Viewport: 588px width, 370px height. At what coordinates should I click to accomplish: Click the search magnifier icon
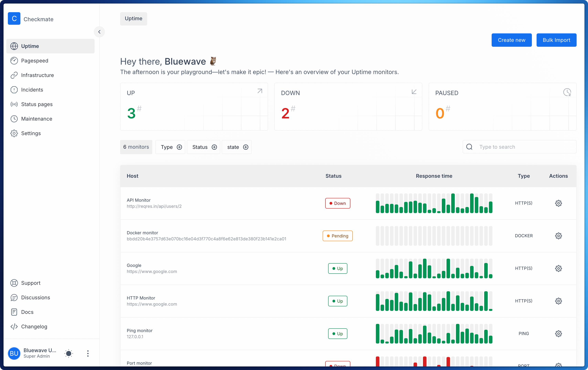(469, 147)
